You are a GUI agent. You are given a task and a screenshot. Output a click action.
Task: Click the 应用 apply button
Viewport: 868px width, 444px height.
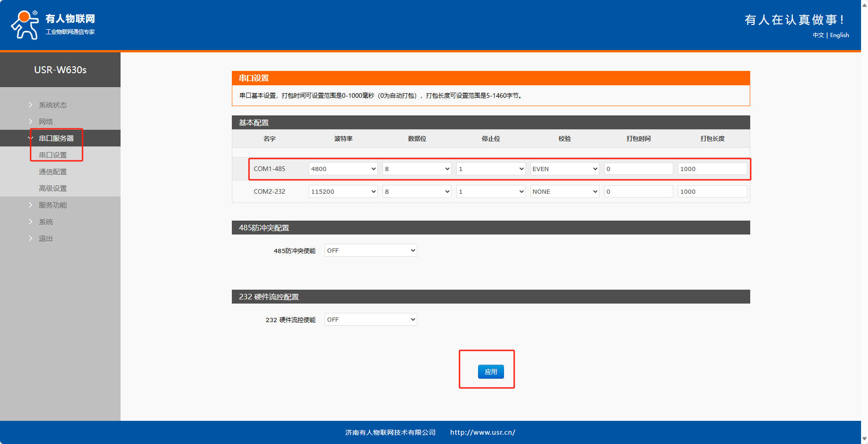click(491, 372)
